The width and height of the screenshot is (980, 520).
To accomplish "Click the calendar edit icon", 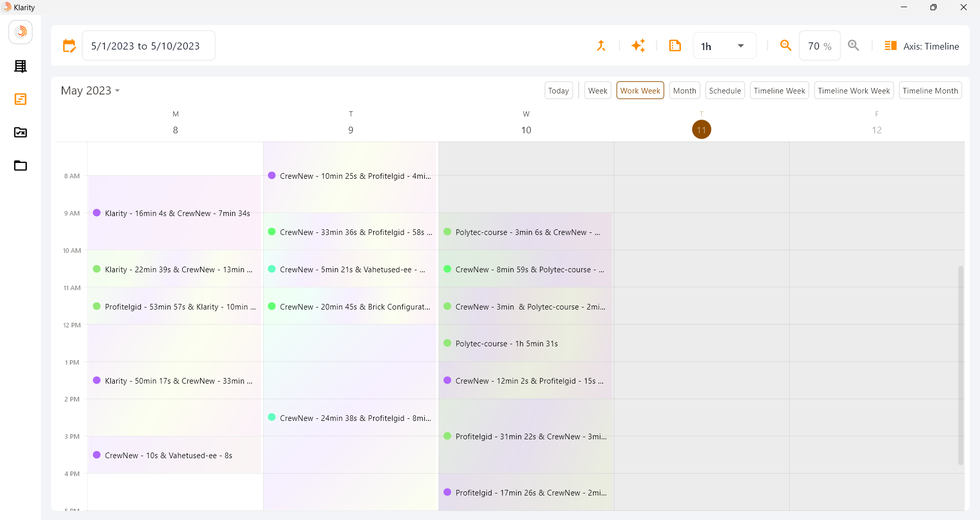I will pos(69,46).
